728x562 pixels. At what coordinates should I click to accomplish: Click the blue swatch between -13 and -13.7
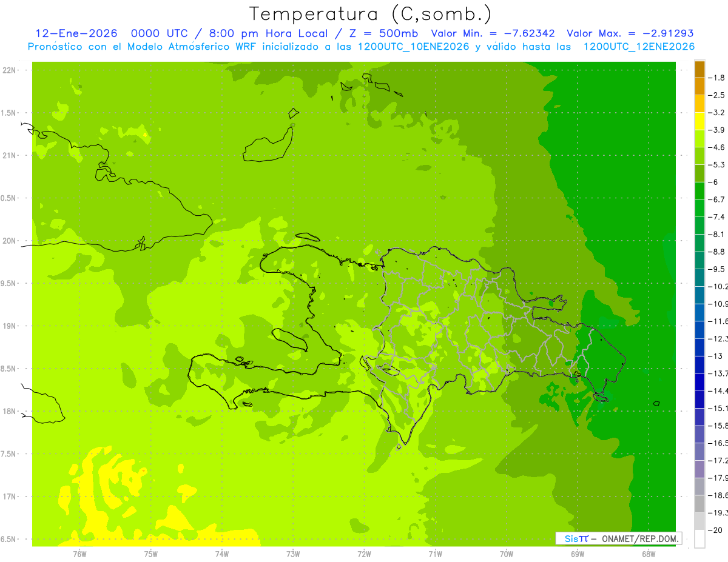(699, 365)
